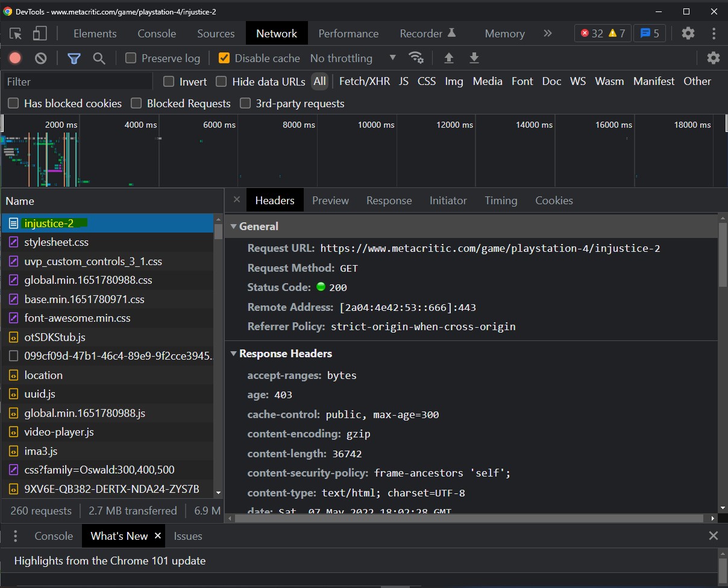Switch to the Elements panel
Image resolution: width=728 pixels, height=588 pixels.
click(x=95, y=33)
